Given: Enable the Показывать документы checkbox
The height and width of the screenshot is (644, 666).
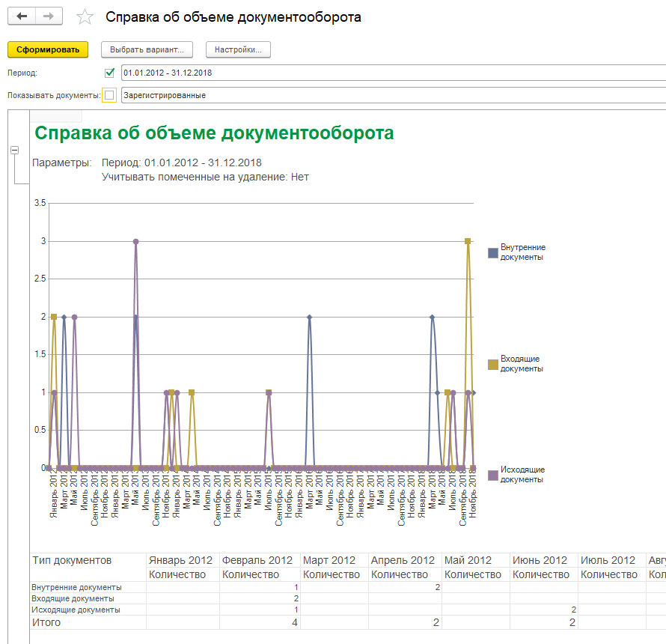Looking at the screenshot, I should tap(110, 95).
